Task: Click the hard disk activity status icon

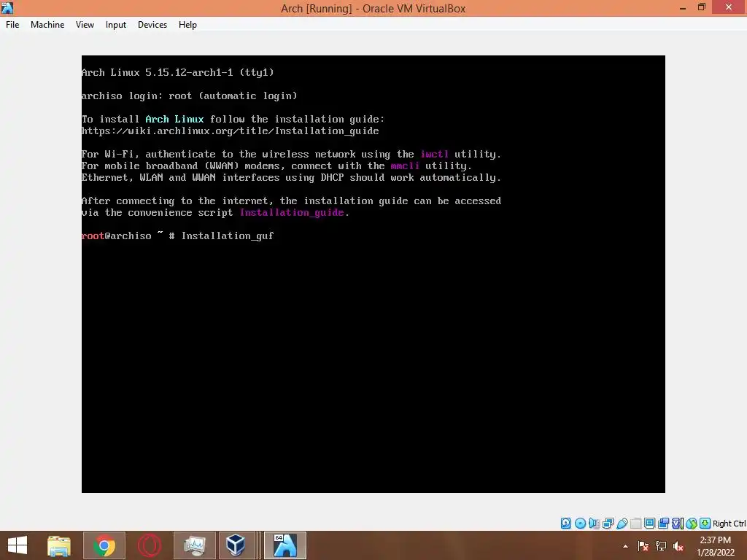Action: coord(565,524)
